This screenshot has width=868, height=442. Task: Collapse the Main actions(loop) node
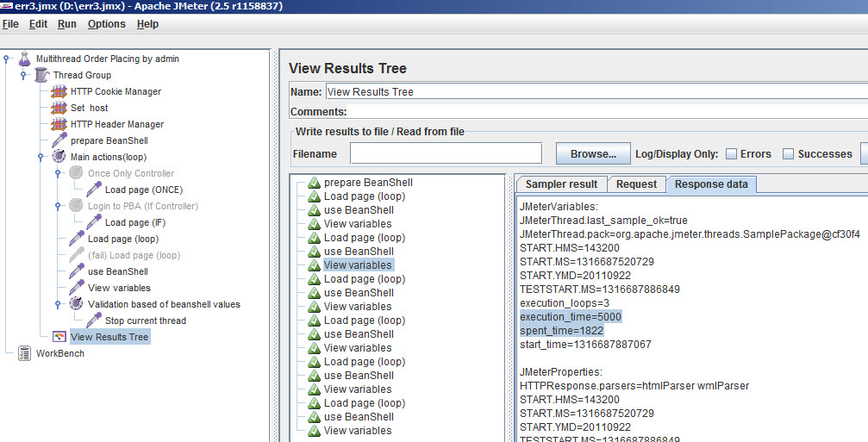tap(41, 157)
